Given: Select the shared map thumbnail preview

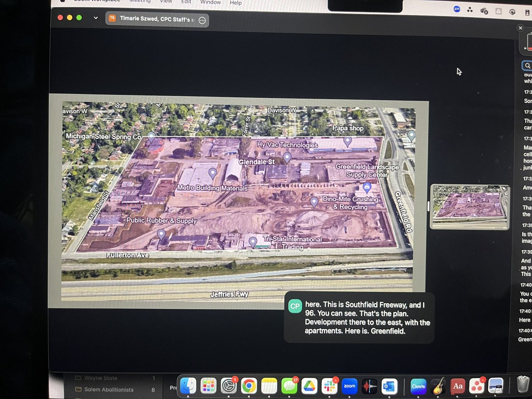Looking at the screenshot, I should [x=470, y=207].
